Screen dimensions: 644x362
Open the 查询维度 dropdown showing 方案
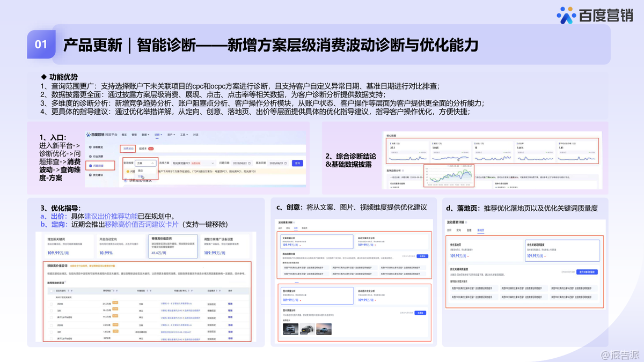[145, 163]
